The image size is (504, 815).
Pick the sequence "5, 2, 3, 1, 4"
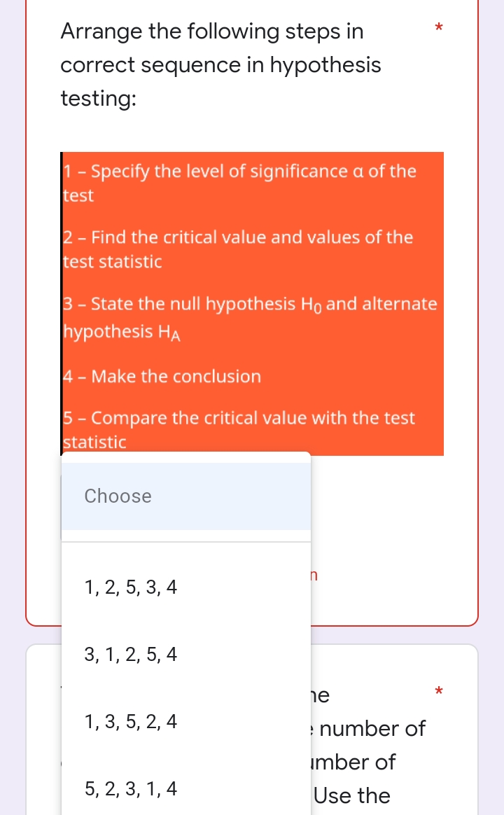tap(129, 788)
